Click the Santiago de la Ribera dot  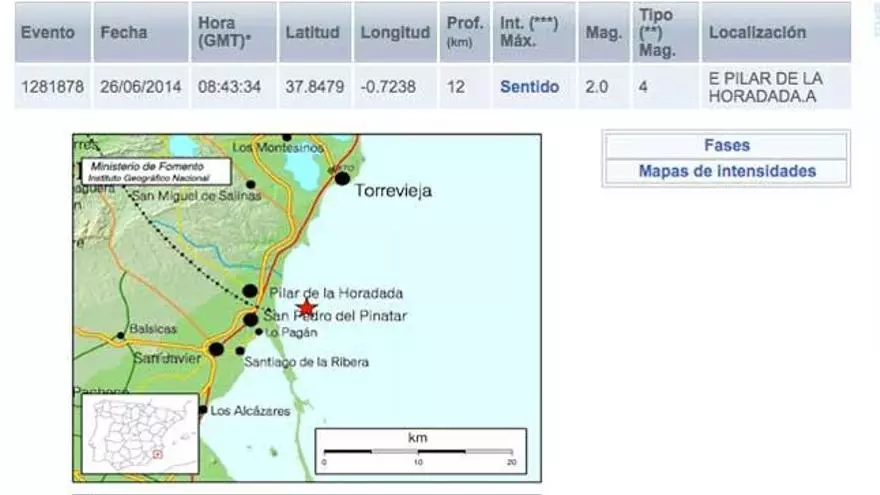240,351
